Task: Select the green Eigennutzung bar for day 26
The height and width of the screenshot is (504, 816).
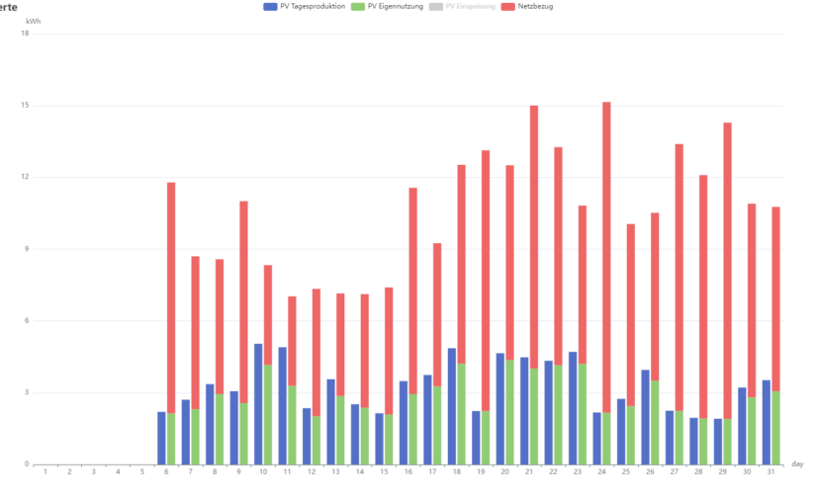Action: tap(655, 422)
